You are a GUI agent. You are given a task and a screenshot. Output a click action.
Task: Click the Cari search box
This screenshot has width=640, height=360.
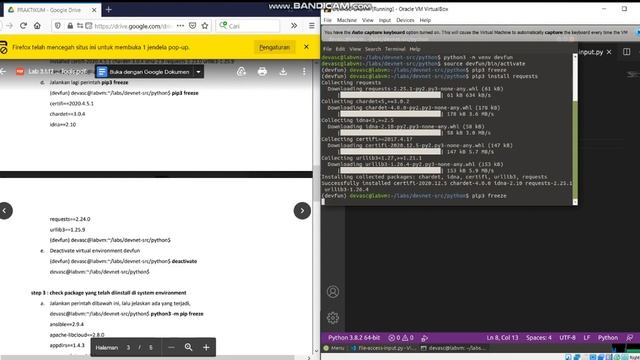(x=248, y=26)
